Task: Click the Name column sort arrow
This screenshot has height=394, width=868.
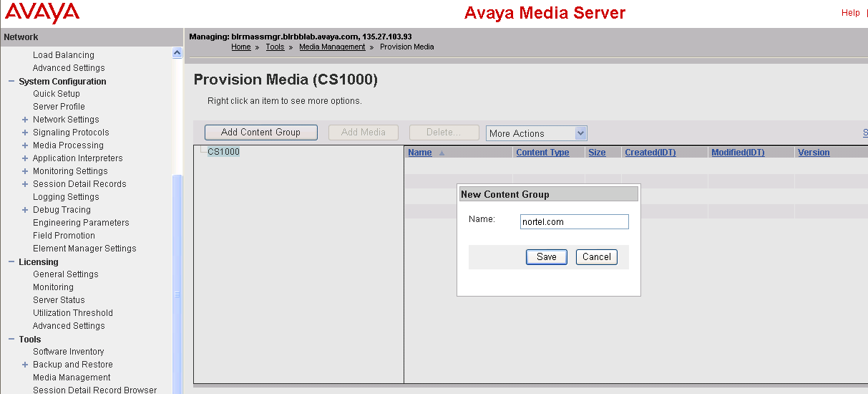Action: tap(442, 153)
